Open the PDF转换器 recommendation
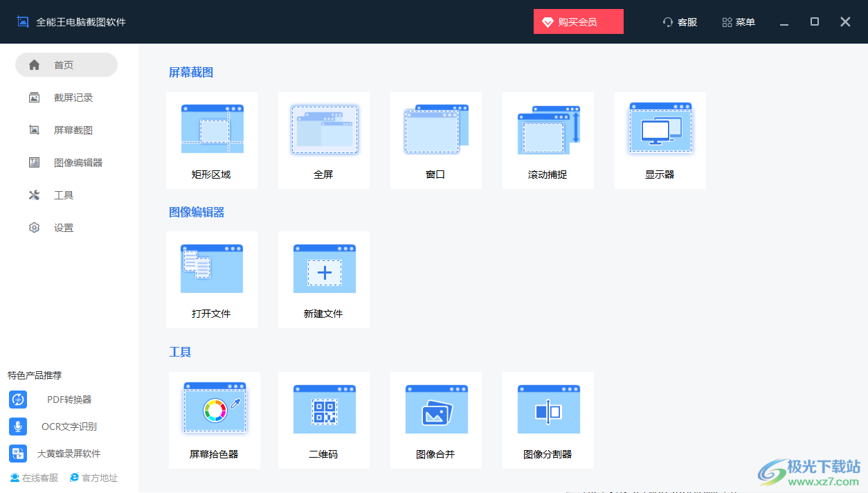The width and height of the screenshot is (868, 493). (x=69, y=400)
